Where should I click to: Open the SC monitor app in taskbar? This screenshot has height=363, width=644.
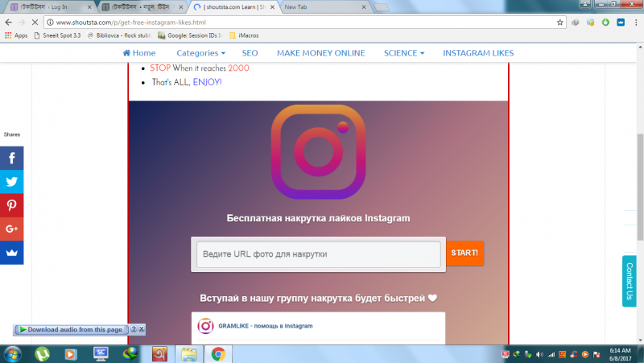tap(101, 354)
